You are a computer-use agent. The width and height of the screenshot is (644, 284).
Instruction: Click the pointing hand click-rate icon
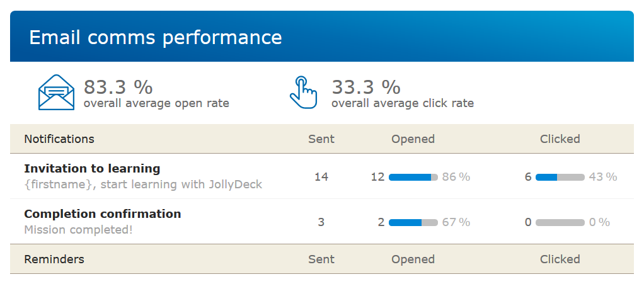303,93
